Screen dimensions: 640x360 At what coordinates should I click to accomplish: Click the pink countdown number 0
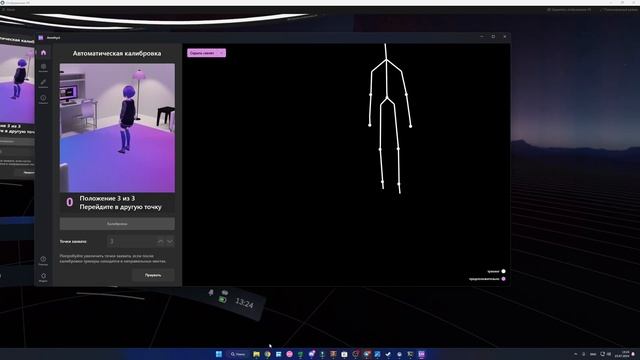click(70, 202)
